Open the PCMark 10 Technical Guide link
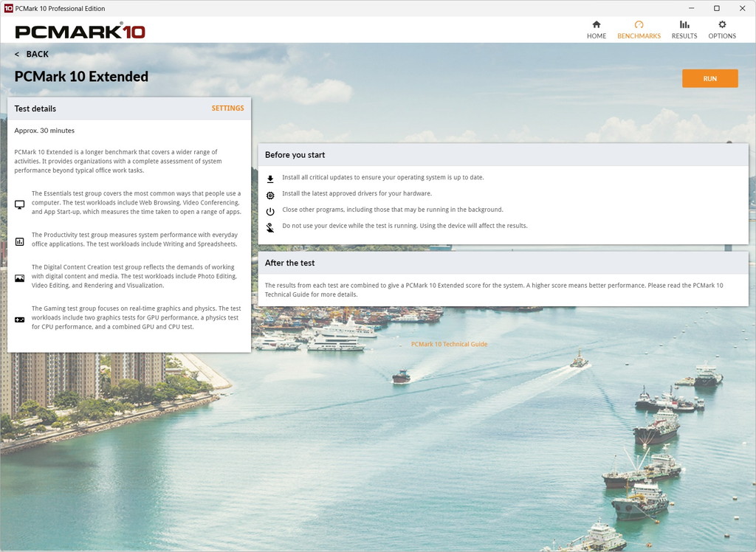The image size is (756, 552). (x=449, y=344)
